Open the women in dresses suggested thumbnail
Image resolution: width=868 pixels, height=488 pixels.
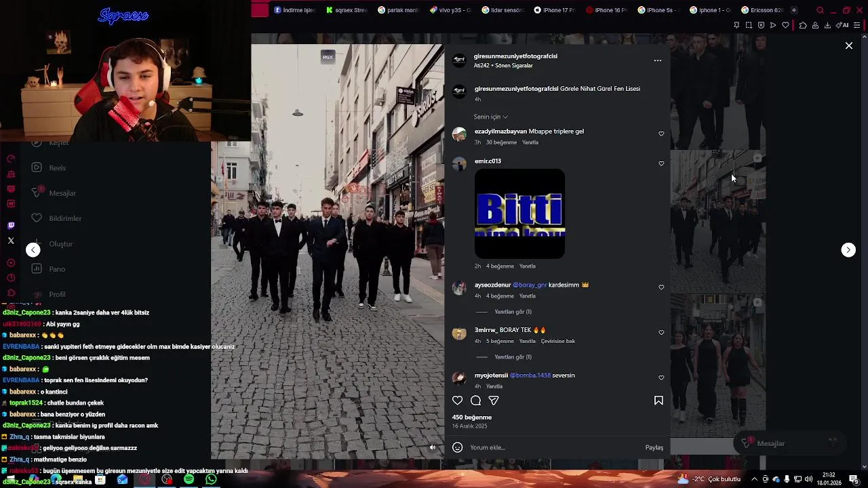point(718,366)
